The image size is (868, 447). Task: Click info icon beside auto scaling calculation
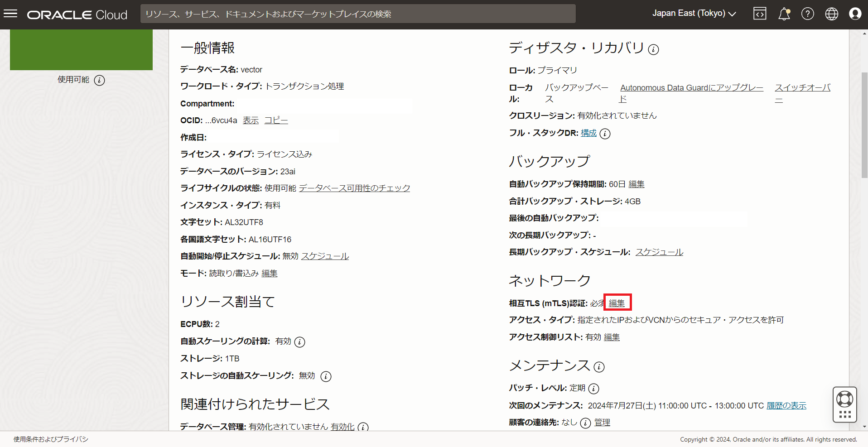click(299, 342)
